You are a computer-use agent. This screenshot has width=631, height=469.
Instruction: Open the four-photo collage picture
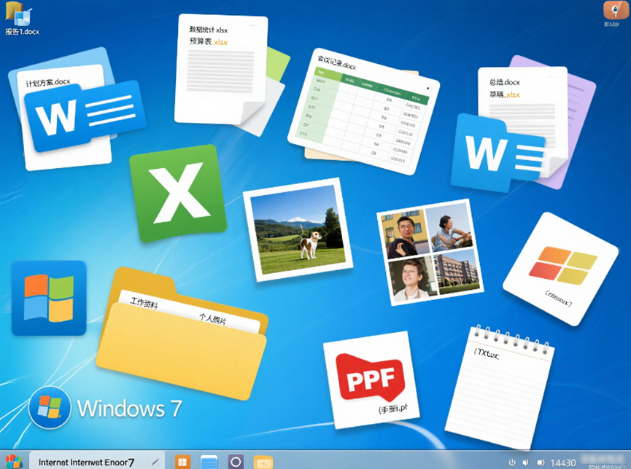[x=430, y=252]
